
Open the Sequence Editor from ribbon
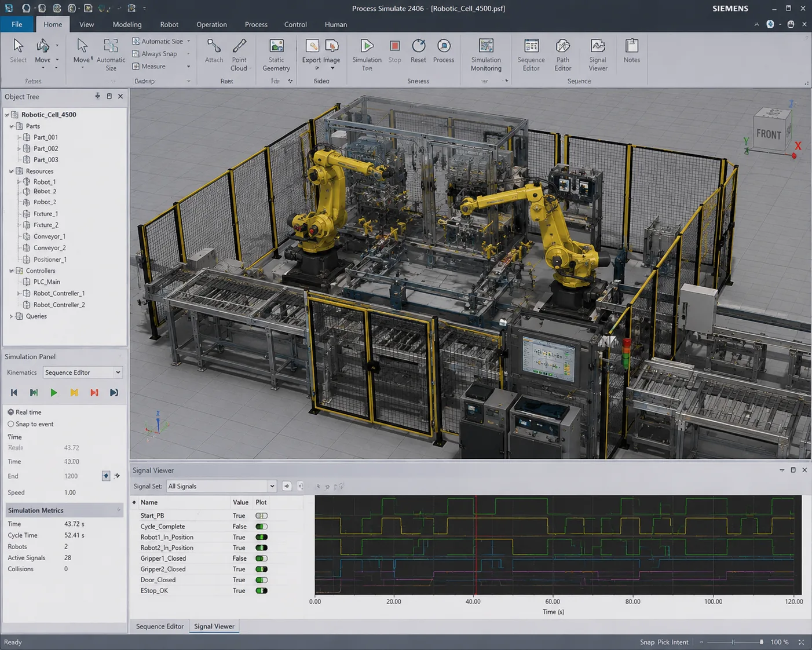pos(531,55)
